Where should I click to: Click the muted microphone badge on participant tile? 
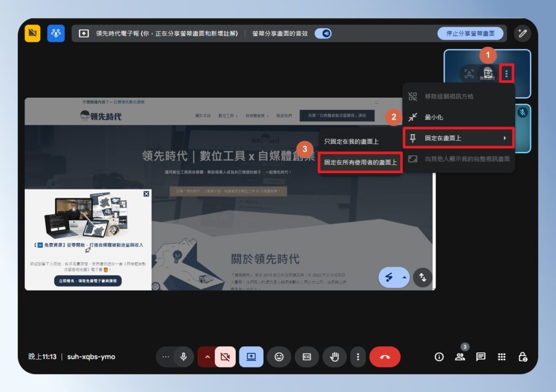[522, 113]
